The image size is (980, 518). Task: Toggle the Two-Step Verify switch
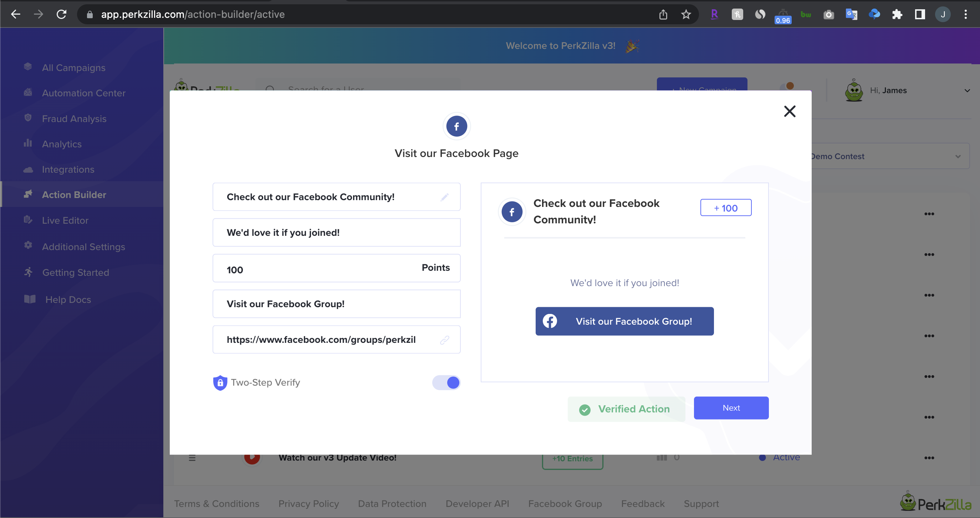tap(446, 382)
